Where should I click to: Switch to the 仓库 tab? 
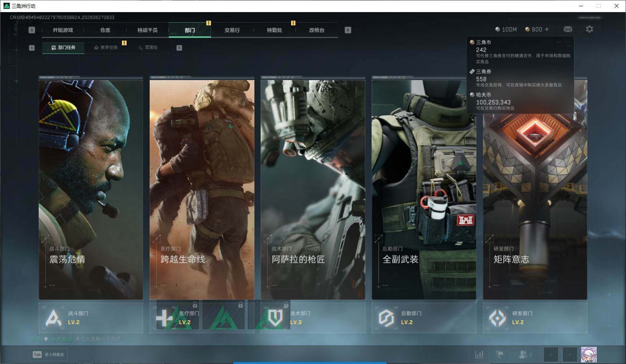click(105, 30)
